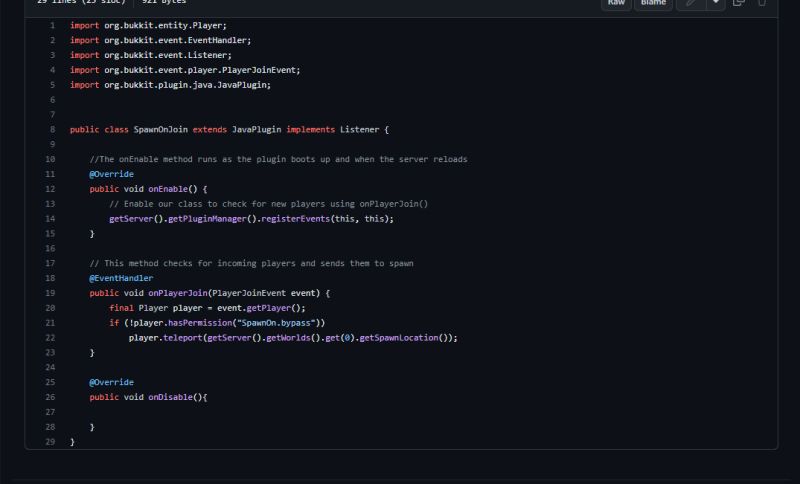
Task: Click the 'Enable our class' comment
Action: pos(268,204)
